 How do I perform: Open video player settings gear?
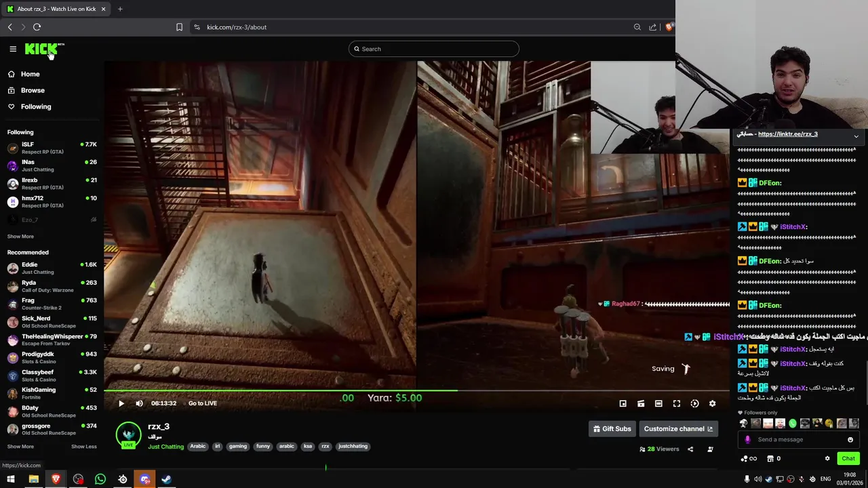[712, 403]
